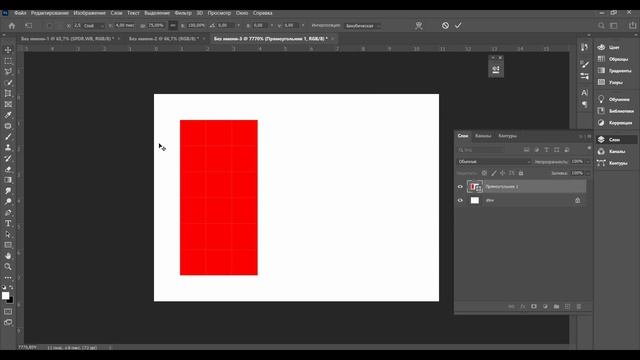Select the Brush tool

pyautogui.click(x=8, y=137)
